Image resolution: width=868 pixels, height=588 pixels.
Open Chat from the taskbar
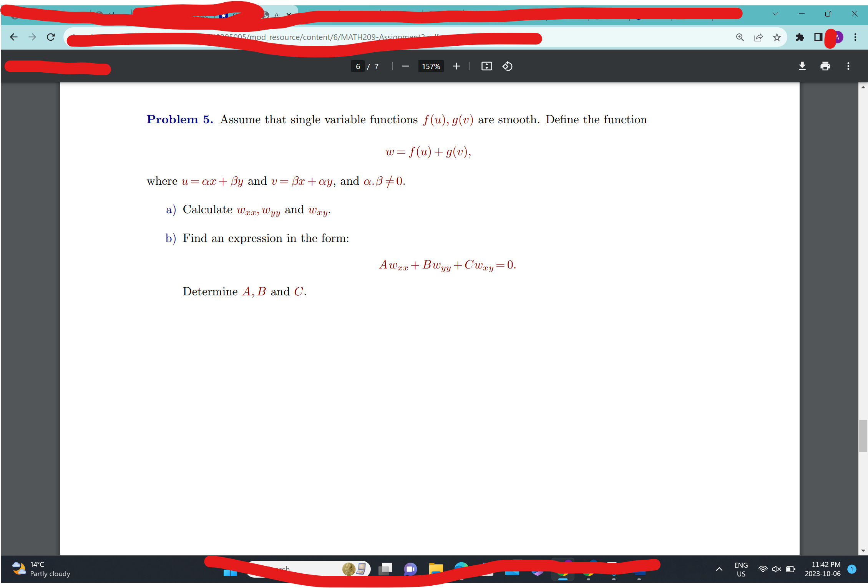click(x=410, y=569)
